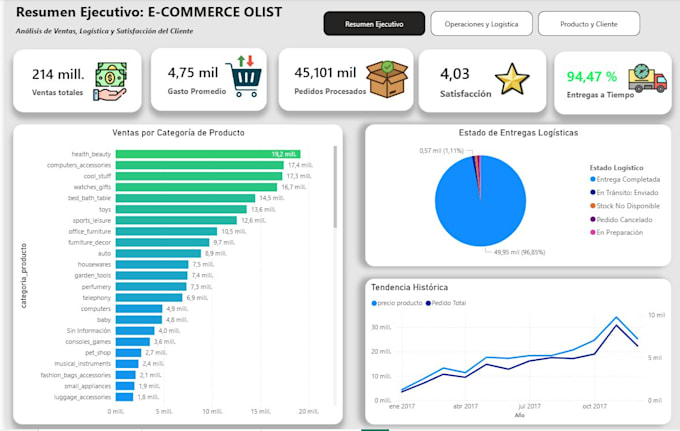Select the small_appliances bar
Image resolution: width=680 pixels, height=431 pixels.
click(x=125, y=386)
